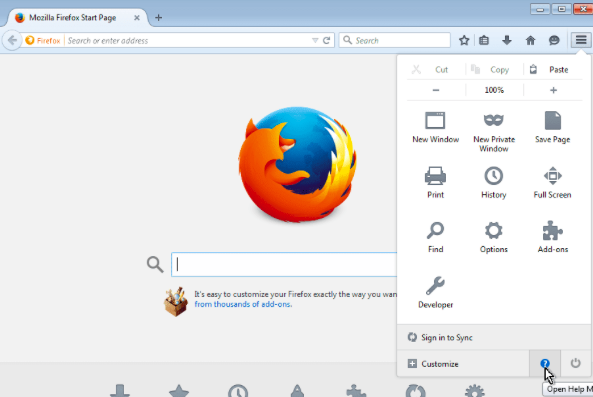Click the start page magnifier icon
This screenshot has height=397, width=593.
pyautogui.click(x=155, y=264)
